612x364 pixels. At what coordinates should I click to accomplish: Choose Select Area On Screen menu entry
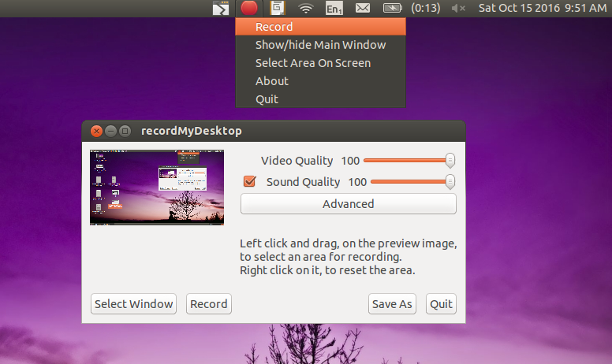[x=320, y=63]
